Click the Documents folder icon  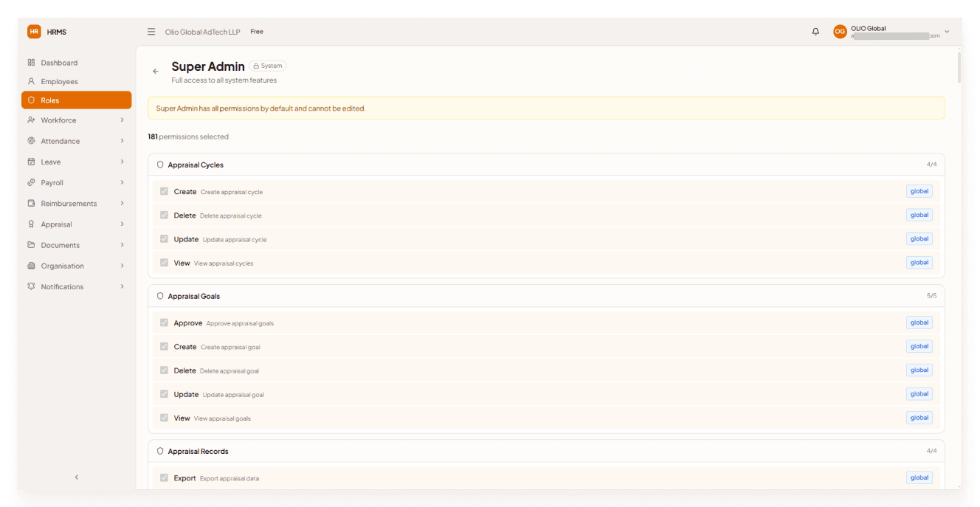pos(31,245)
